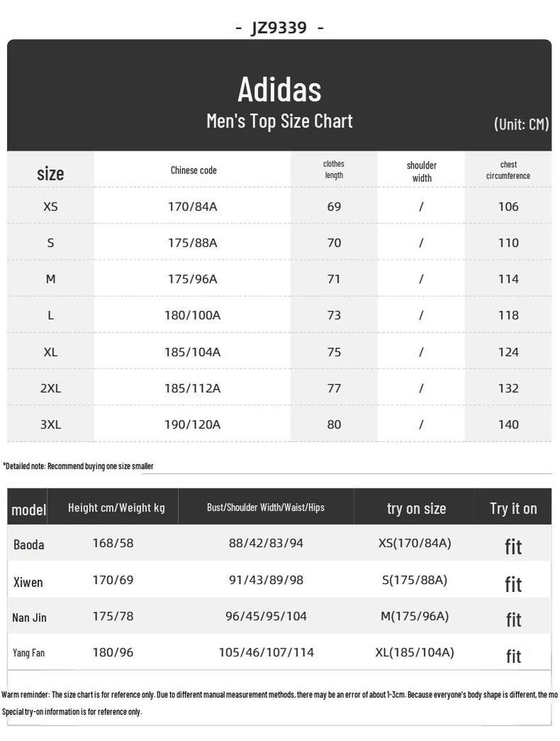Select the XS size row label
This screenshot has width=560, height=741.
pos(51,206)
